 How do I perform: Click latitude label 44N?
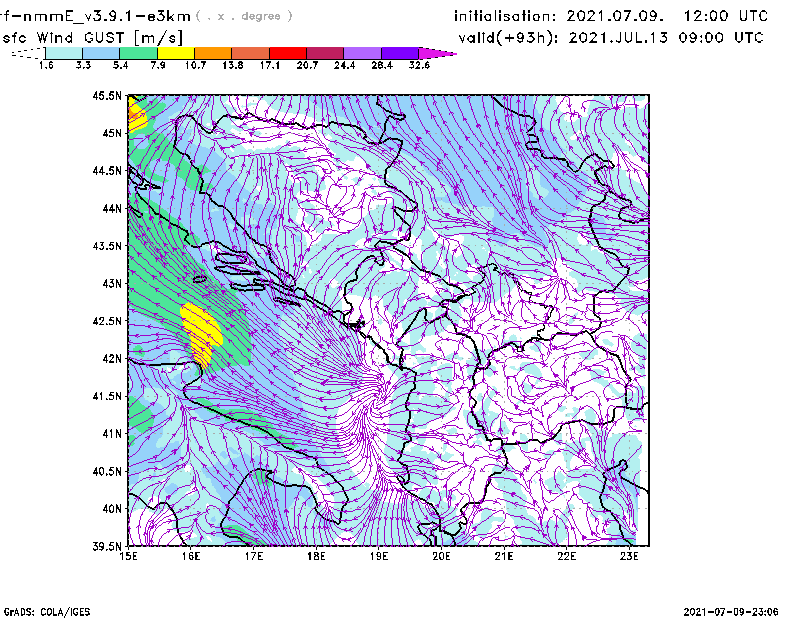[112, 208]
